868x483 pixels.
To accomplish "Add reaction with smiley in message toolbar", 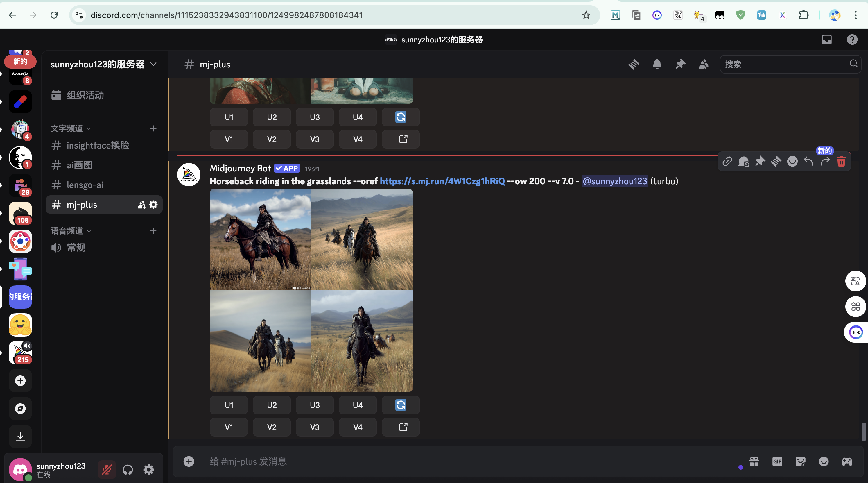I will pos(792,162).
